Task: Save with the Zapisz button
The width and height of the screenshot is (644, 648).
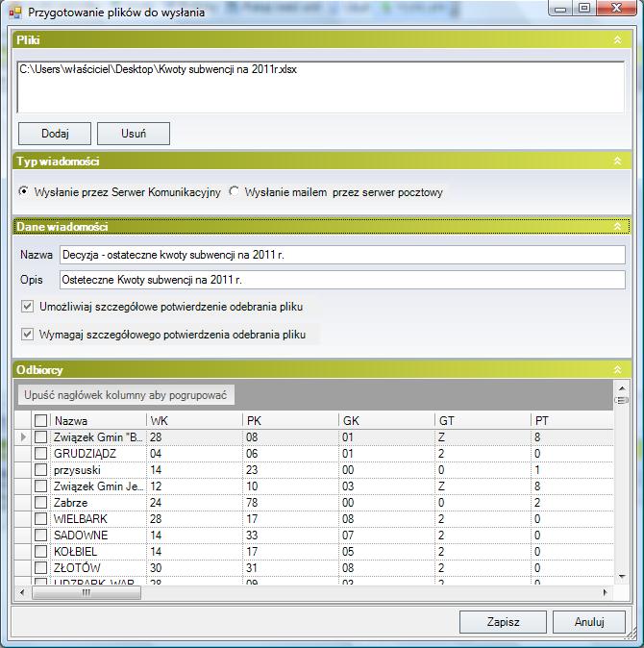Action: (503, 621)
